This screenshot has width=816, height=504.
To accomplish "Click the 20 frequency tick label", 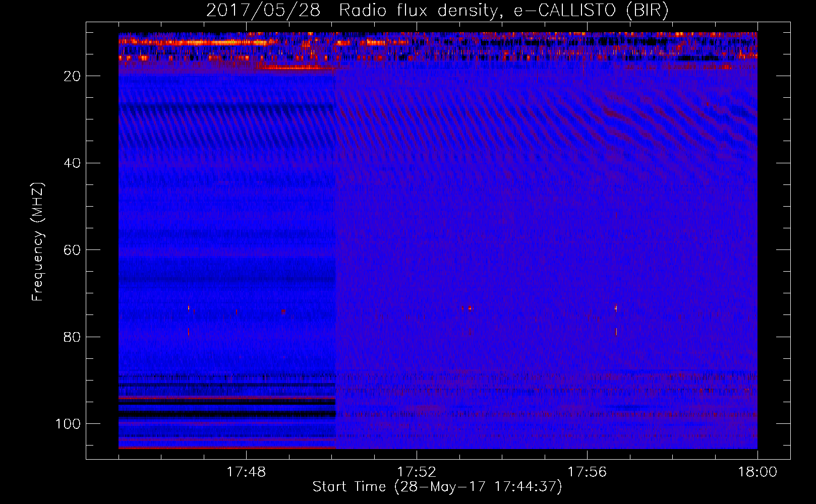I will 72,76.
